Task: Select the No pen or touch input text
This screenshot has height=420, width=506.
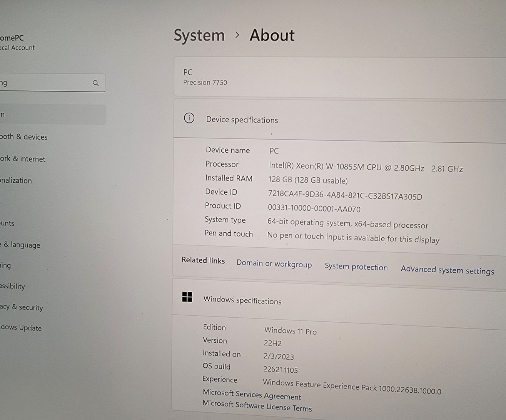Action: tap(353, 237)
